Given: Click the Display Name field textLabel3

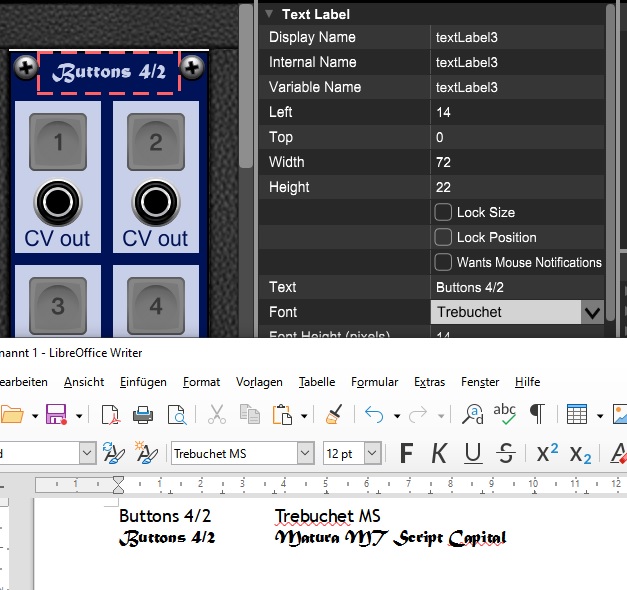Looking at the screenshot, I should point(517,37).
